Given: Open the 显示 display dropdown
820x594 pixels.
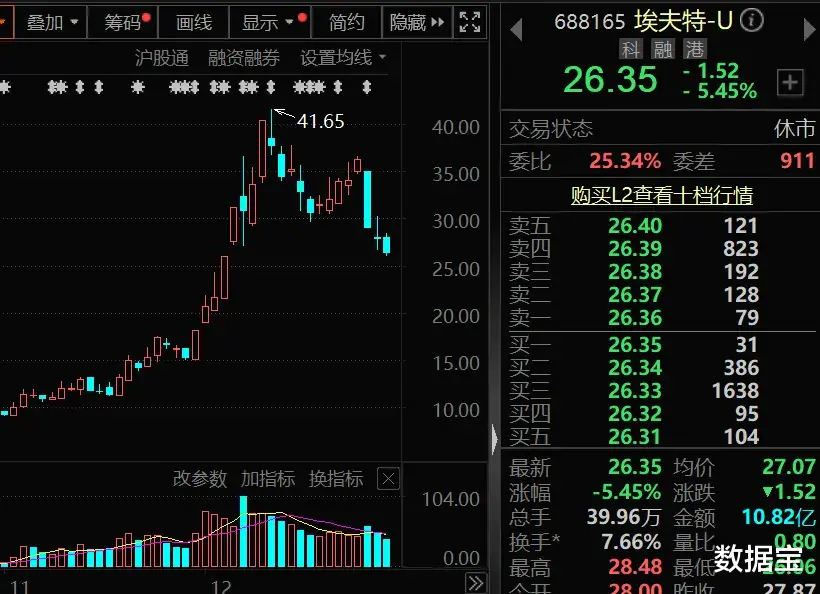Looking at the screenshot, I should click(270, 22).
